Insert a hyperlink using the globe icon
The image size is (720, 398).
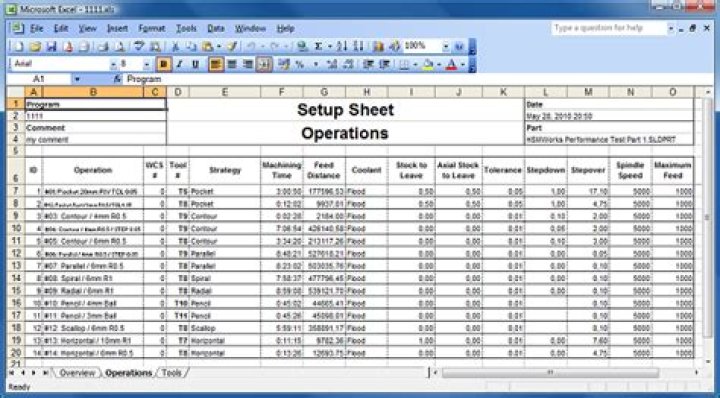click(302, 46)
